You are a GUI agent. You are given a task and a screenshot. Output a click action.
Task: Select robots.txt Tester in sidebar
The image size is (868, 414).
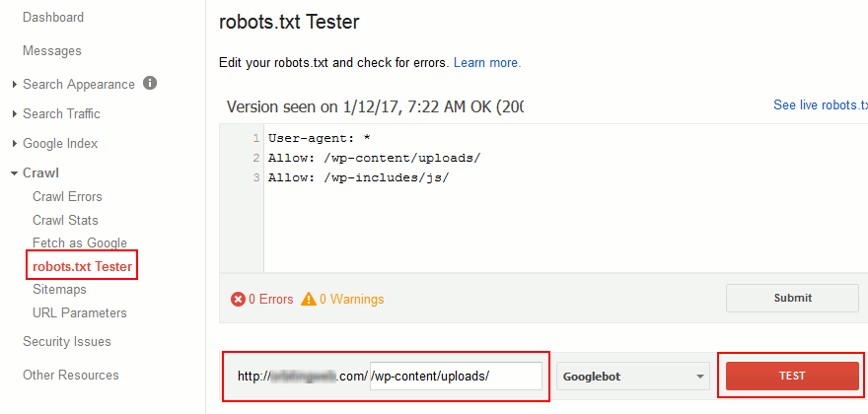coord(83,267)
